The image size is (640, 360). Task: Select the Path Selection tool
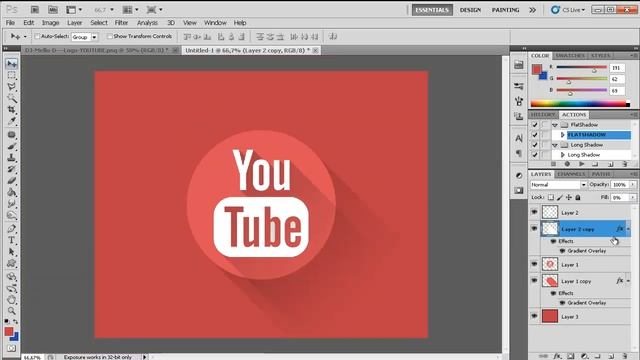[x=11, y=252]
